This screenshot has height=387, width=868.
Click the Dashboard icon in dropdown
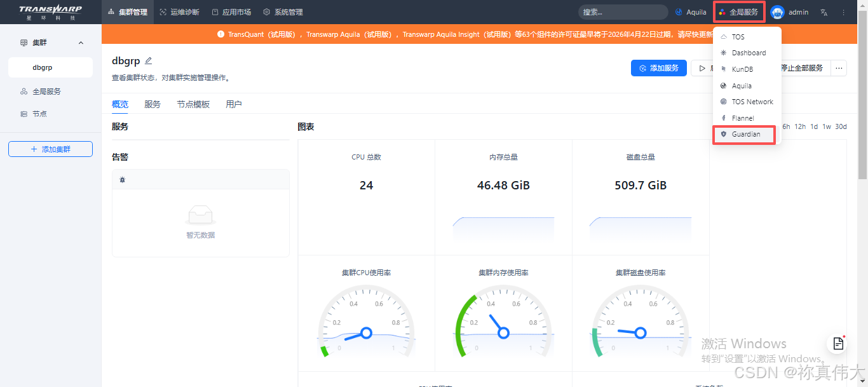coord(724,53)
